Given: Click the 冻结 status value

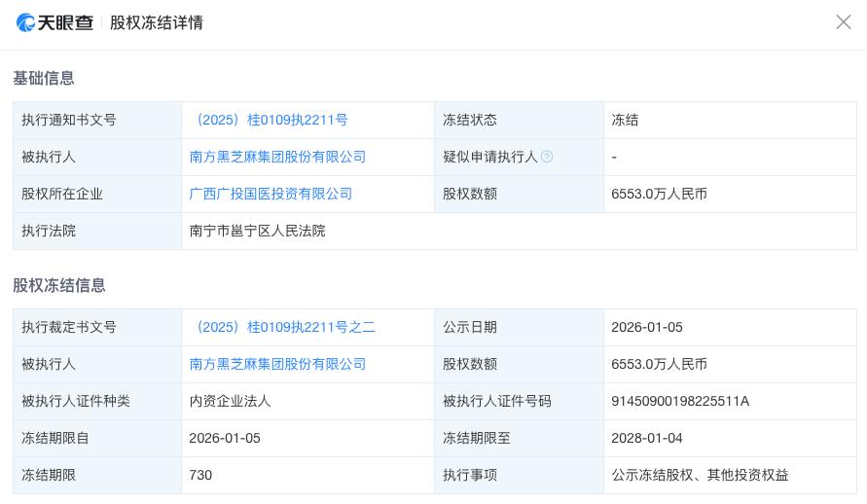Looking at the screenshot, I should pos(625,120).
